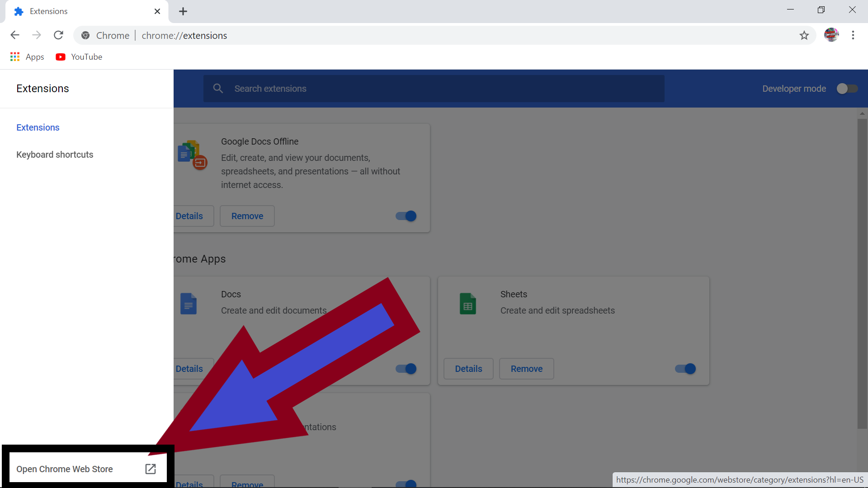Select Keyboard shortcuts in the sidebar
This screenshot has width=868, height=488.
pos(54,155)
